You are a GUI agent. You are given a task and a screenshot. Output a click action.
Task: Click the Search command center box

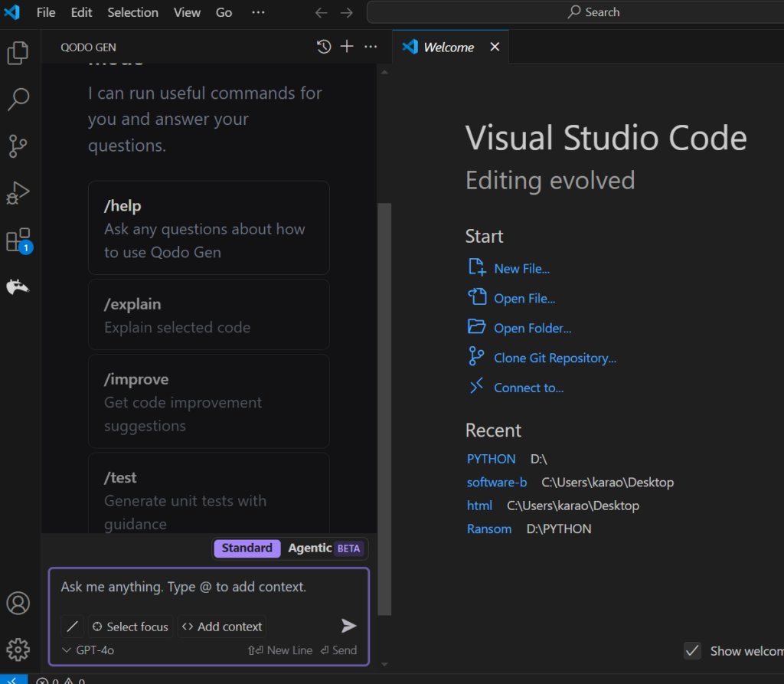(575, 12)
